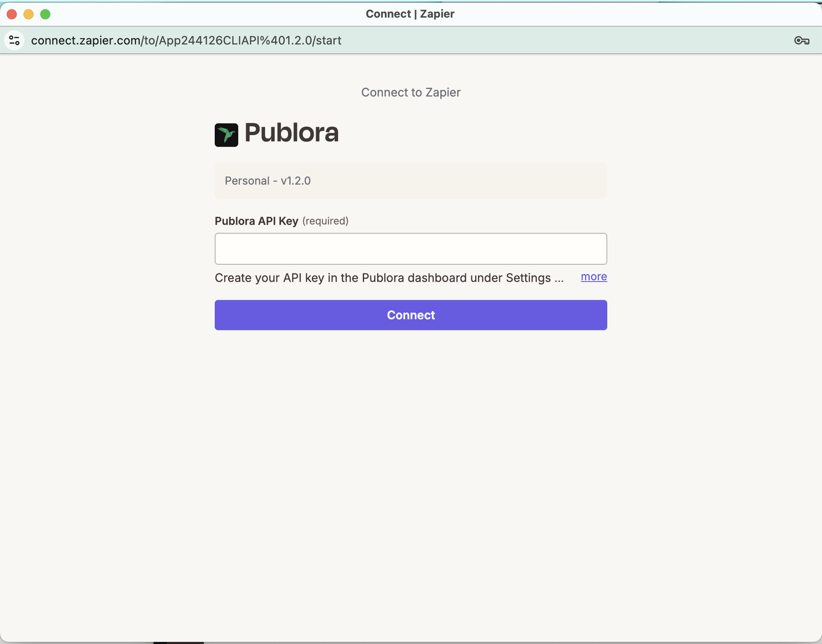
Task: Minimize the window with yellow button
Action: pos(29,14)
